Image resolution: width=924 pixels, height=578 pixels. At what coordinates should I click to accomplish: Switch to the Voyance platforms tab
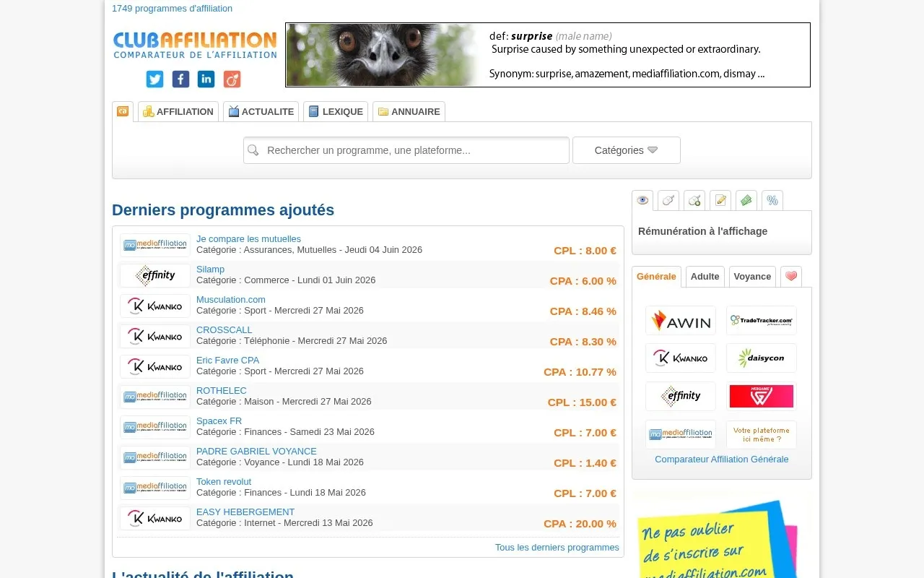[x=752, y=276]
